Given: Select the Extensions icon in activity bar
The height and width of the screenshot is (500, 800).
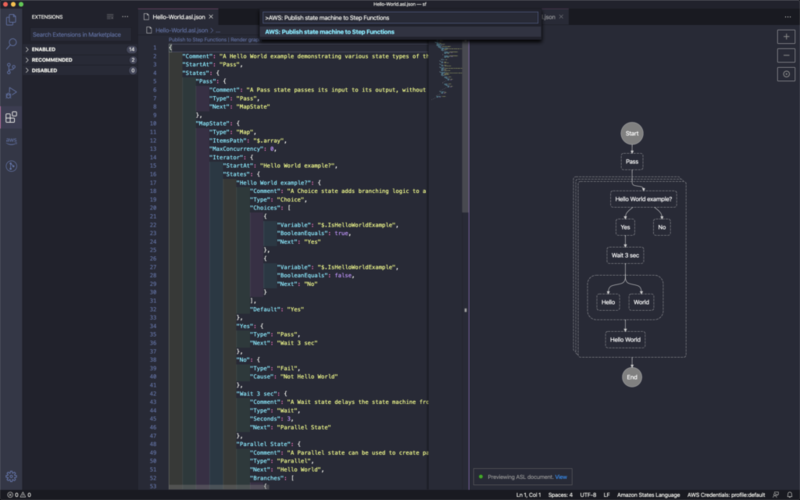Looking at the screenshot, I should click(11, 117).
